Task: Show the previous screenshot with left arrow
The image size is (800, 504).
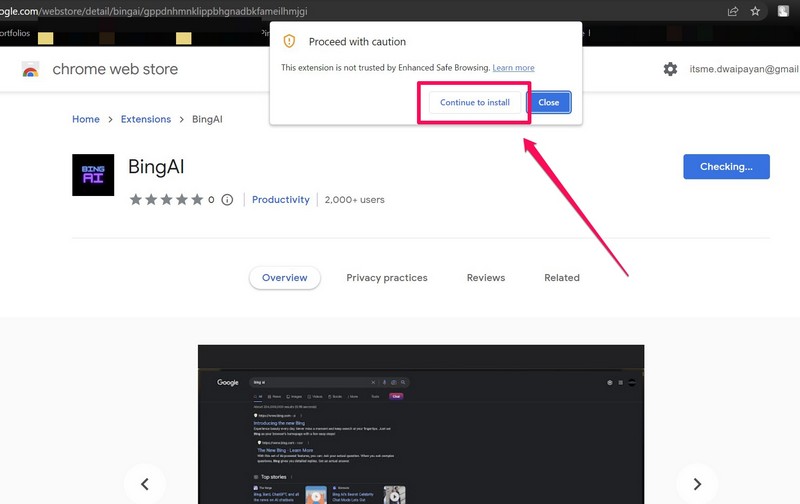Action: point(145,484)
